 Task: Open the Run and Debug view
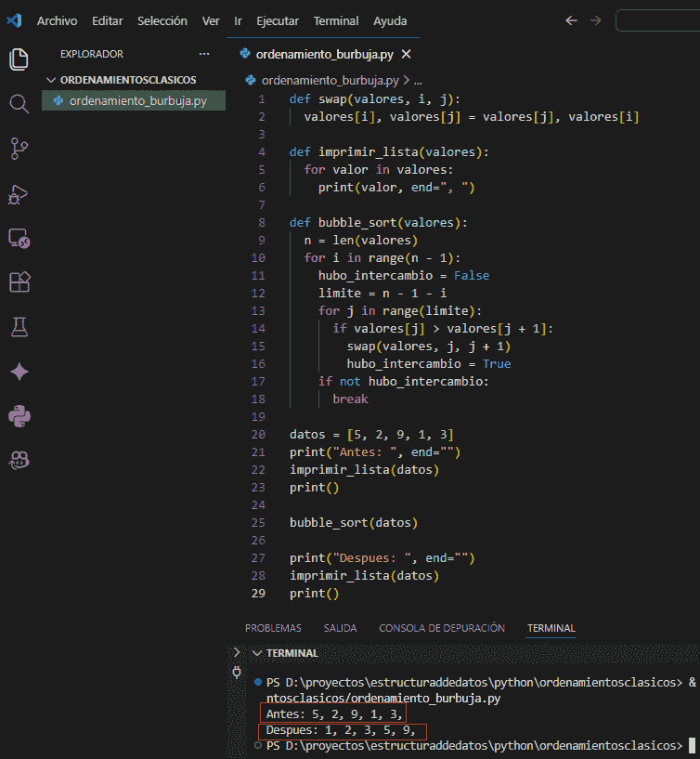coord(19,194)
